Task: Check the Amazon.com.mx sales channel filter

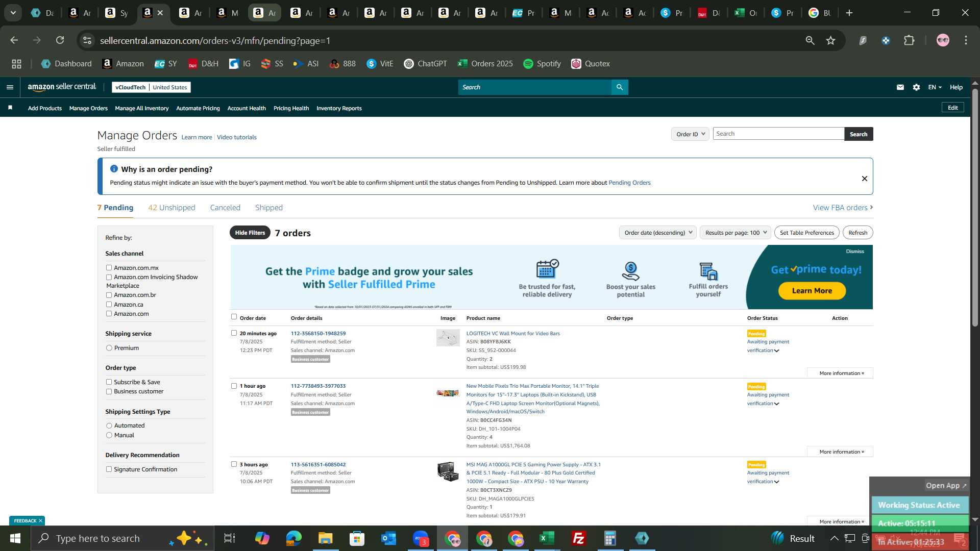Action: (x=109, y=267)
